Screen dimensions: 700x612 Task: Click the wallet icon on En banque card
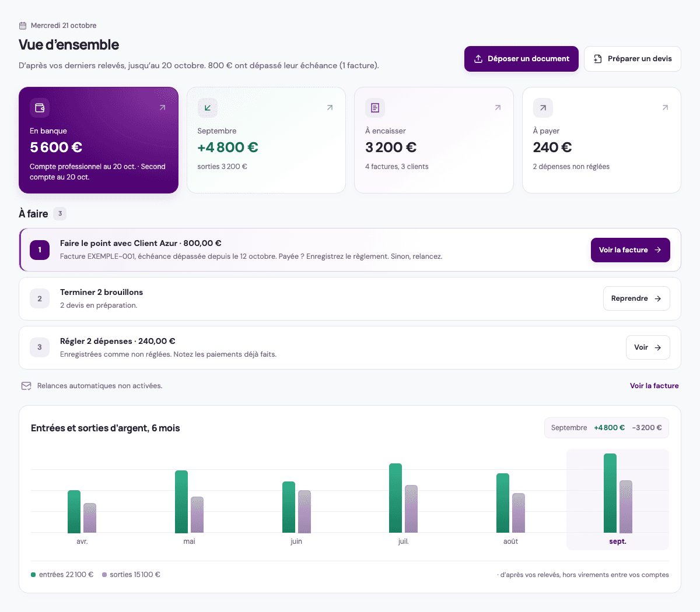point(40,108)
